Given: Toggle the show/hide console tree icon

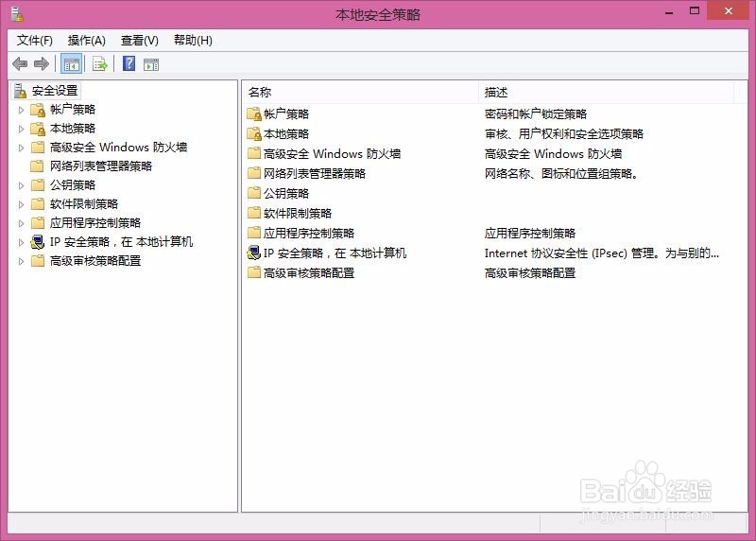Looking at the screenshot, I should point(72,64).
